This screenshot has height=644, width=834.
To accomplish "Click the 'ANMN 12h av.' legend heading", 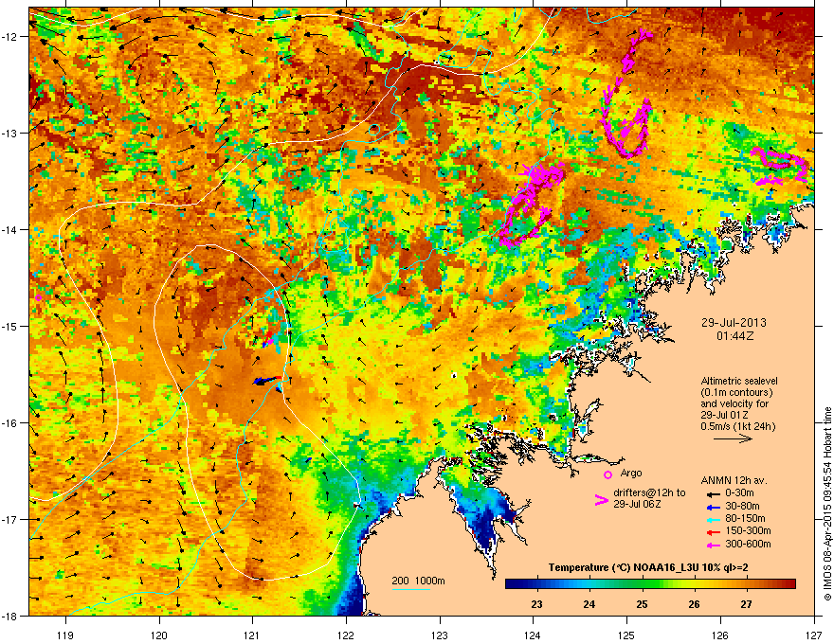I will tap(734, 481).
